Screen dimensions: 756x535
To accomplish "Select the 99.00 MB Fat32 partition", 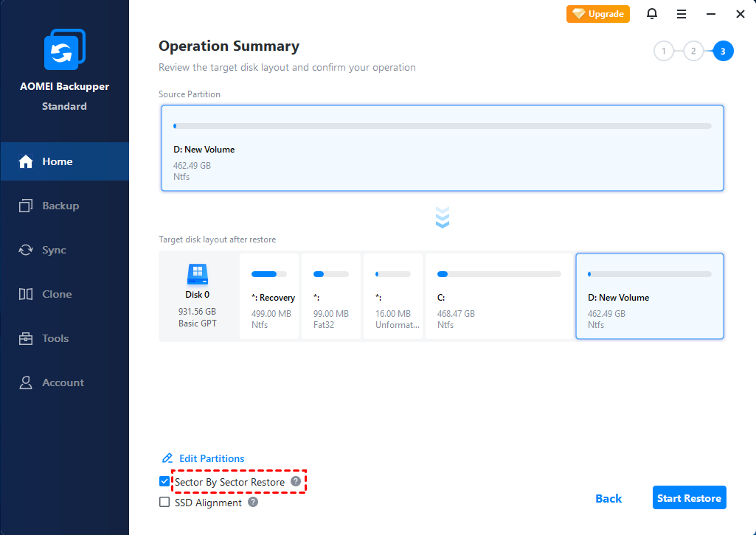I will (330, 296).
